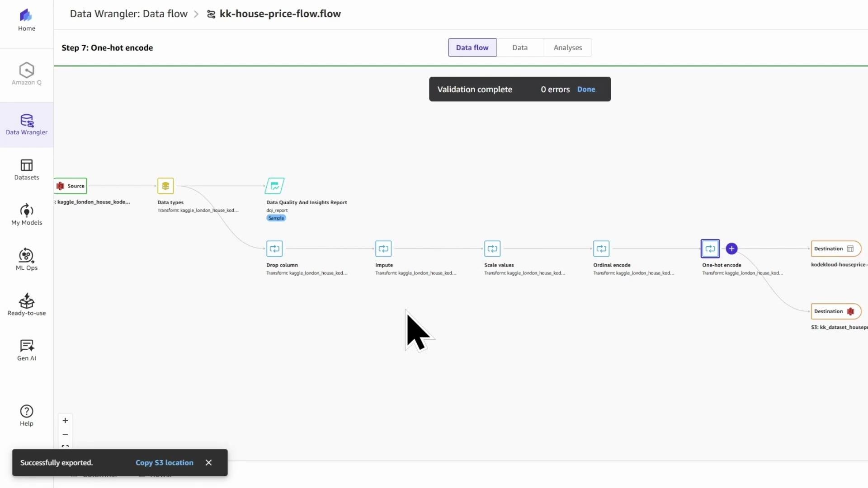This screenshot has height=488, width=868.
Task: Select the Source node
Action: [71, 186]
